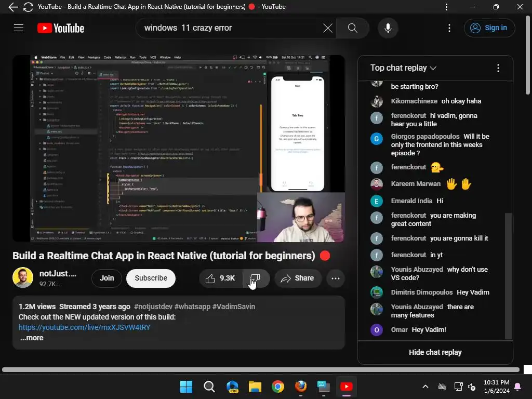
Task: Click Dimitris Dimopoulos avatar in chat
Action: (376, 292)
